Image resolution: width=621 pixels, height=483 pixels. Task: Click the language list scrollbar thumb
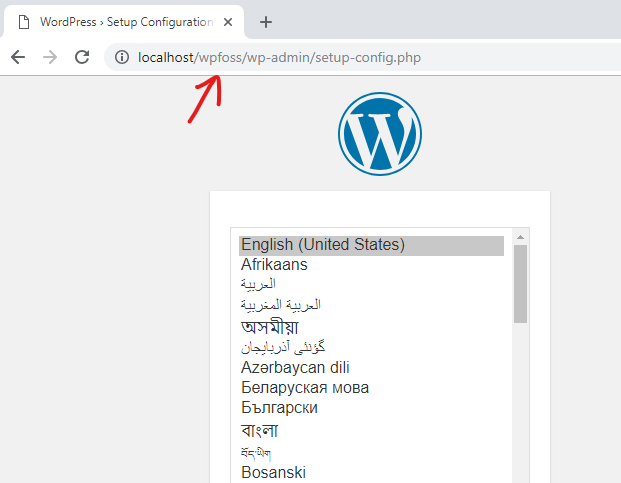pyautogui.click(x=520, y=284)
